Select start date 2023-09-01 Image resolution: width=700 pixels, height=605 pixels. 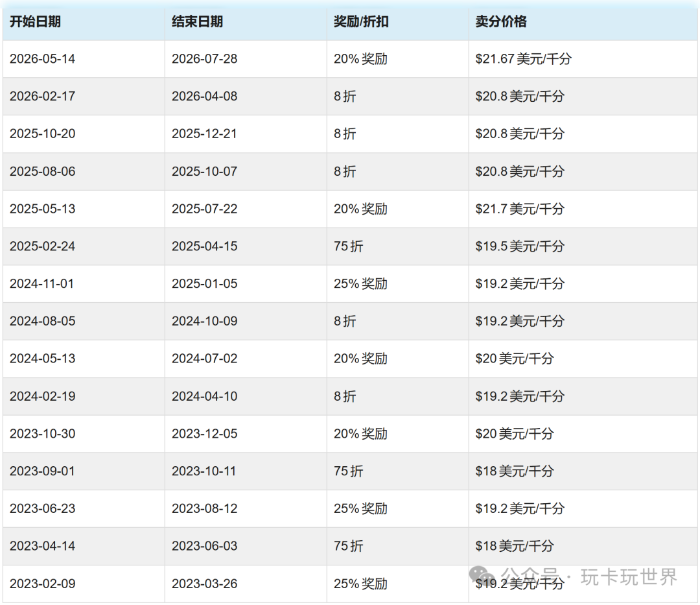click(x=42, y=471)
